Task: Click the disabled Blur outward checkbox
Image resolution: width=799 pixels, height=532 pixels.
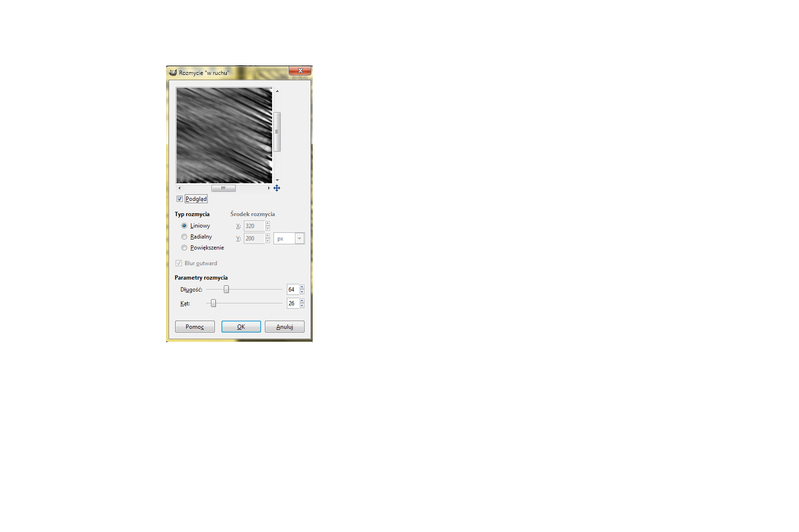Action: [x=179, y=263]
